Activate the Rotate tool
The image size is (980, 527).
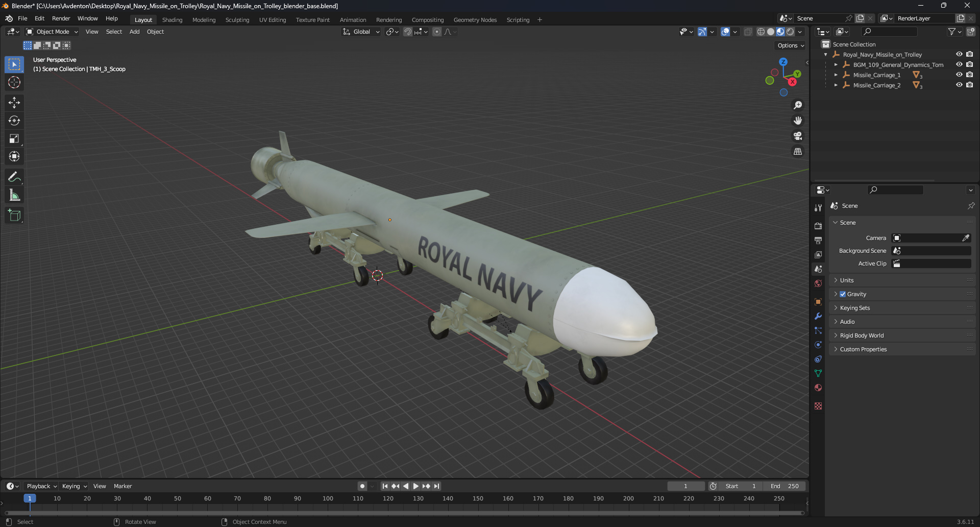[x=14, y=121]
